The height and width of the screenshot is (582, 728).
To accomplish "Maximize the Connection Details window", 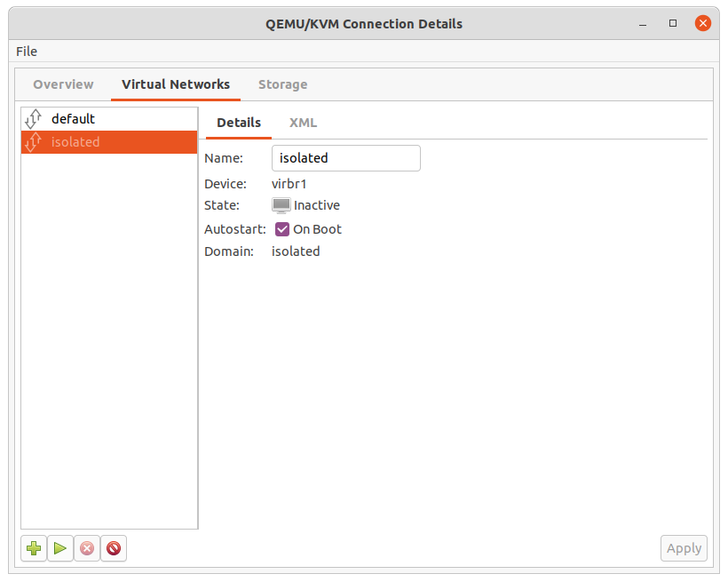I will pos(673,23).
